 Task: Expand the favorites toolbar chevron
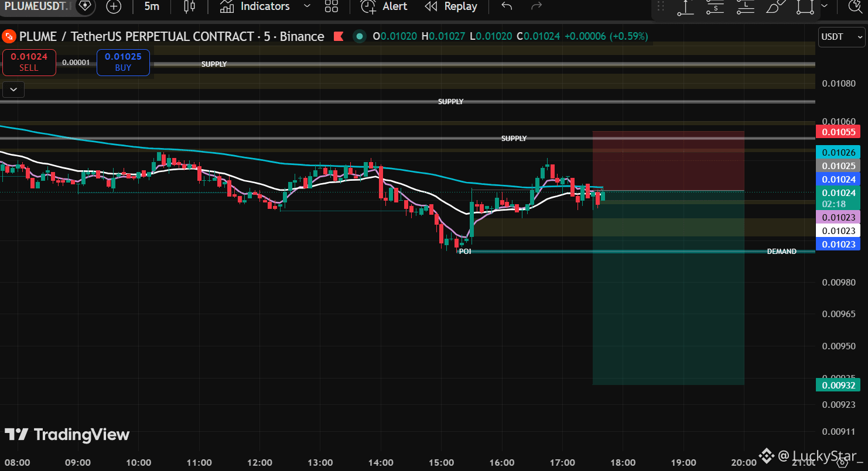(825, 6)
